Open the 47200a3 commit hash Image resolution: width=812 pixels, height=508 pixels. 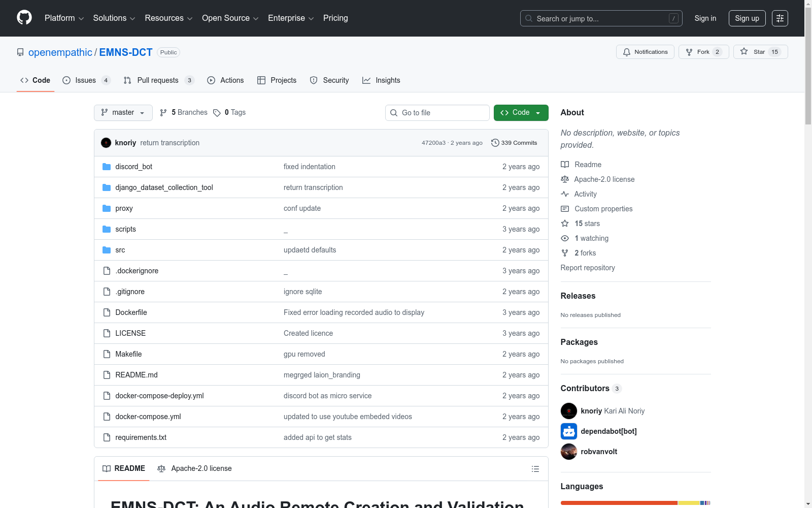coord(433,143)
